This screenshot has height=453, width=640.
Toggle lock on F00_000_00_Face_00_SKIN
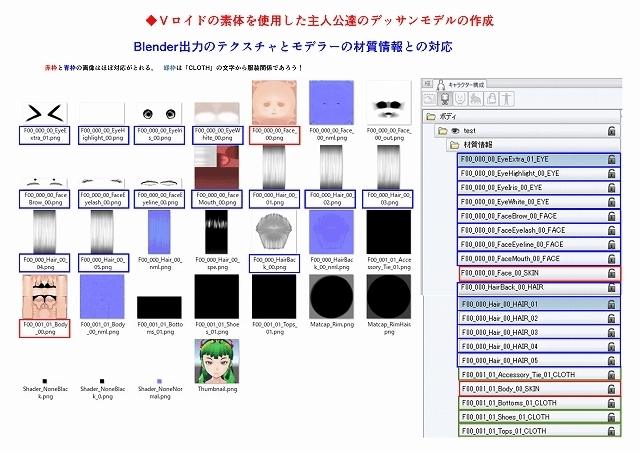[x=611, y=273]
